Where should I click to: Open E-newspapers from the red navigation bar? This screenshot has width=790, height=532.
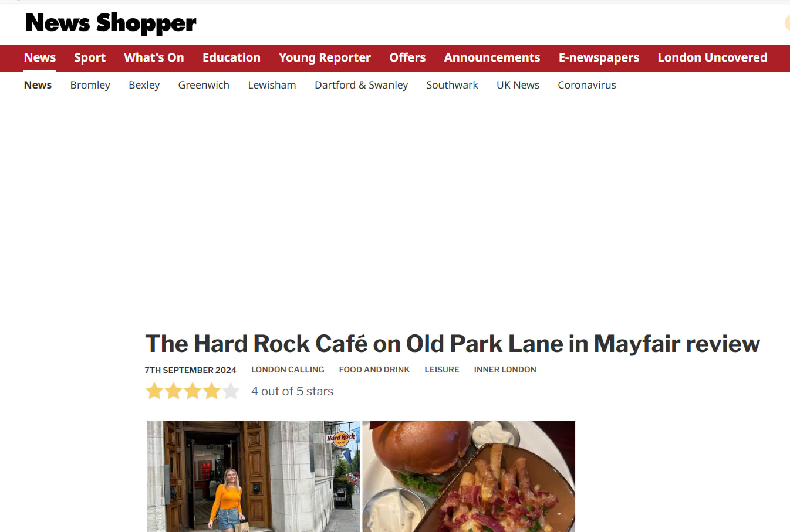click(x=599, y=57)
